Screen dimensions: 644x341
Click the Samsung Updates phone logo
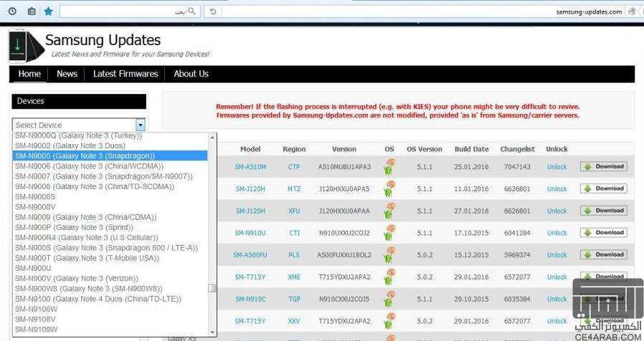pos(26,47)
